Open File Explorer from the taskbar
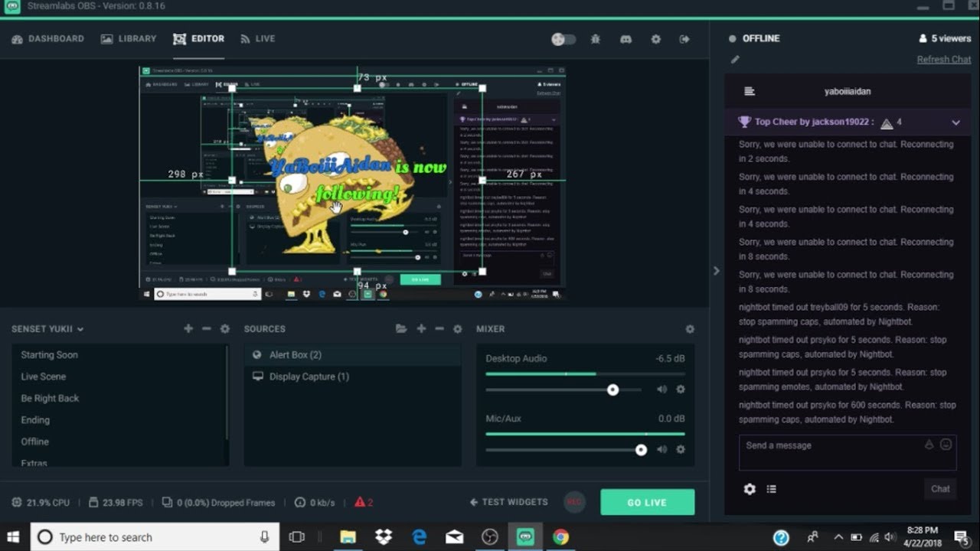This screenshot has width=980, height=551. click(348, 537)
